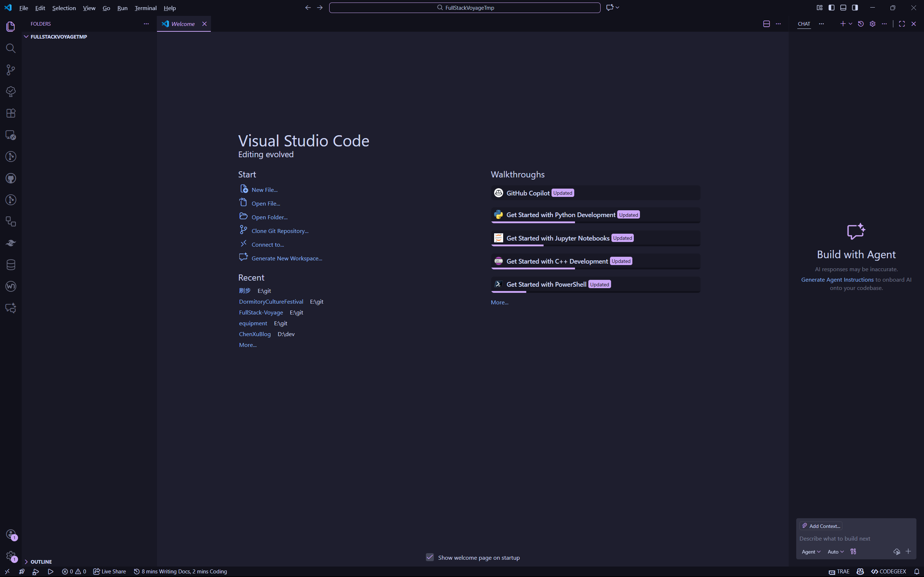Expand the OUTLINE section
The image size is (924, 577).
[x=26, y=561]
